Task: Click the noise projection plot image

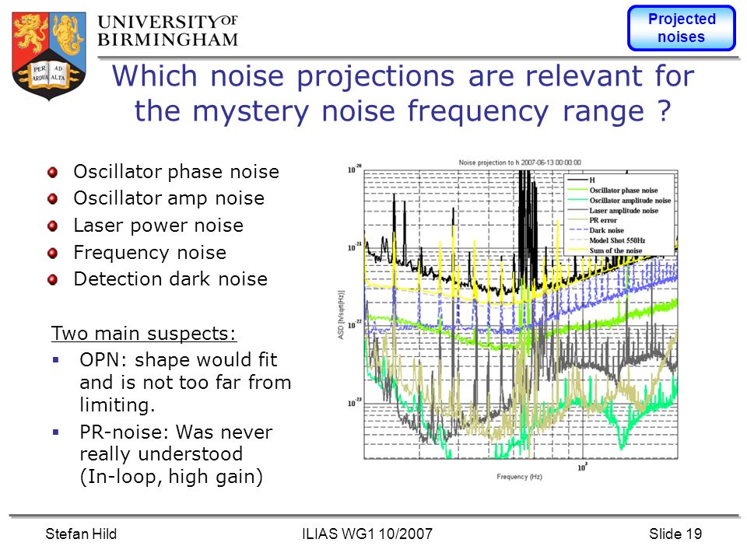Action: (x=508, y=320)
